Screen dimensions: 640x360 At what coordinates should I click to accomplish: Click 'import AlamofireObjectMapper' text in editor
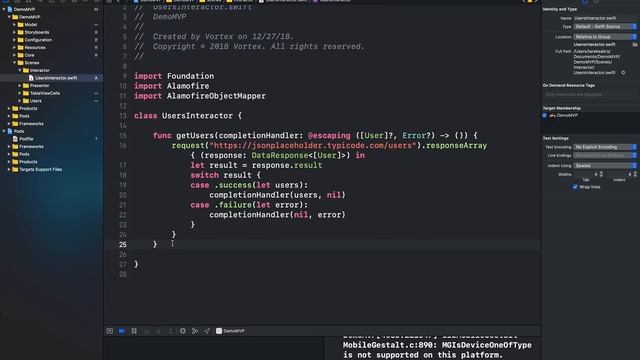click(x=200, y=96)
